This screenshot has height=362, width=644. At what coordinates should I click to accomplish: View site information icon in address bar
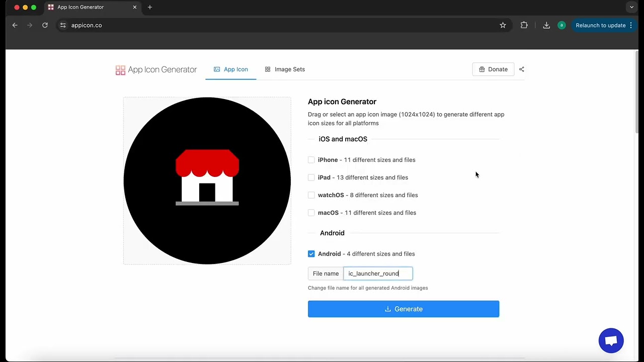(x=62, y=25)
